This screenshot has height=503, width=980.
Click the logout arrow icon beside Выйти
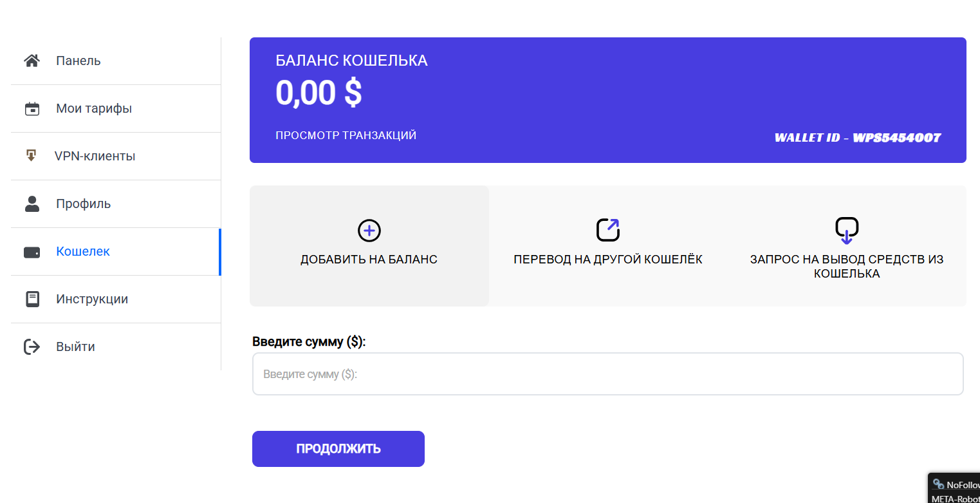point(32,346)
